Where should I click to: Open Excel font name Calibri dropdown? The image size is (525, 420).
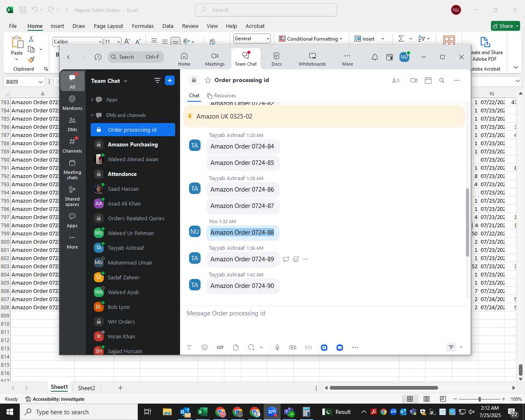[100, 41]
